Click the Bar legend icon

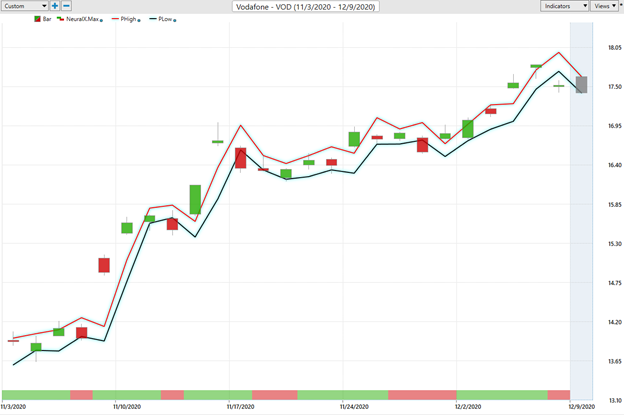37,19
